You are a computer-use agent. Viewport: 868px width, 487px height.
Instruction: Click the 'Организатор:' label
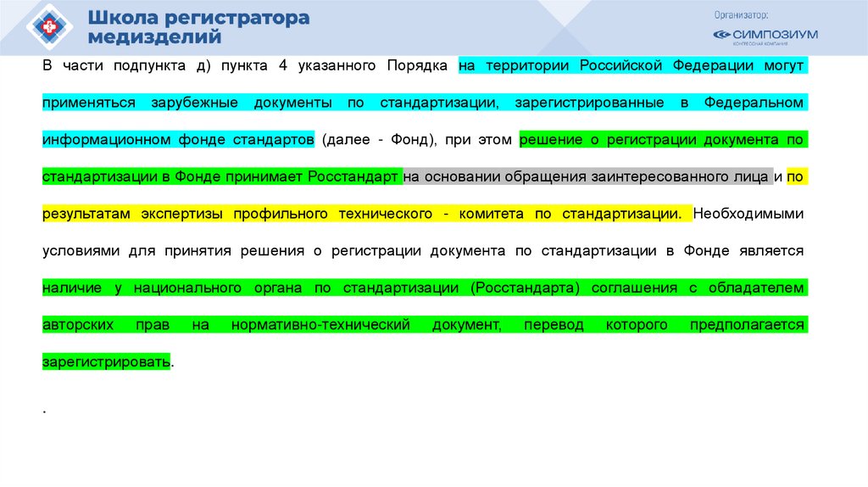[741, 15]
